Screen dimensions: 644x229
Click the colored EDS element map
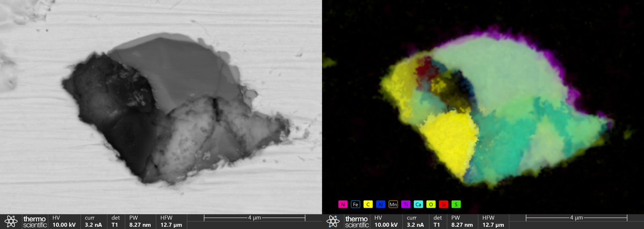click(483, 107)
